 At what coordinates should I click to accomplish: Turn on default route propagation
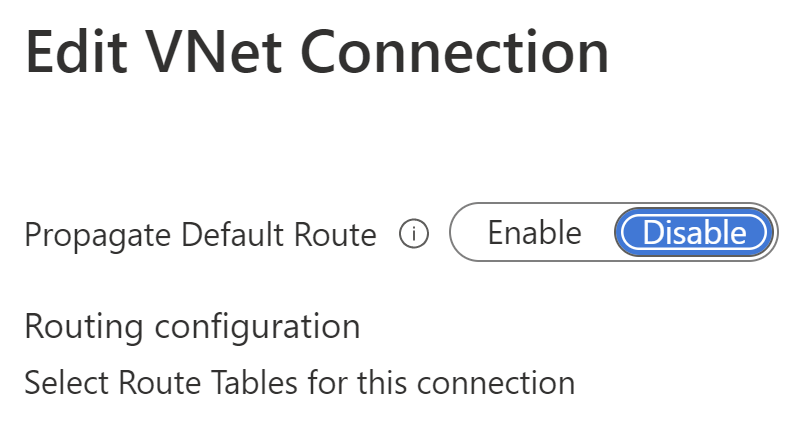(534, 234)
